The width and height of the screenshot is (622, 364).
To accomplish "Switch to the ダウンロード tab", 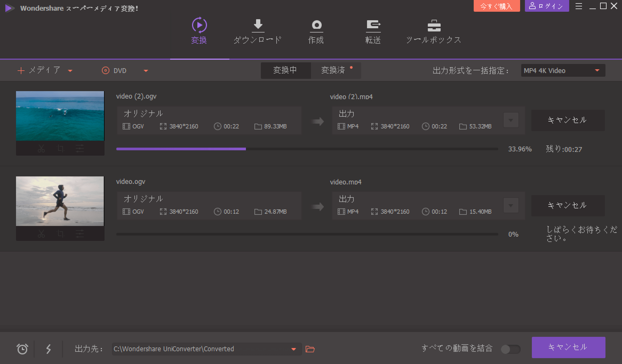I will [258, 31].
